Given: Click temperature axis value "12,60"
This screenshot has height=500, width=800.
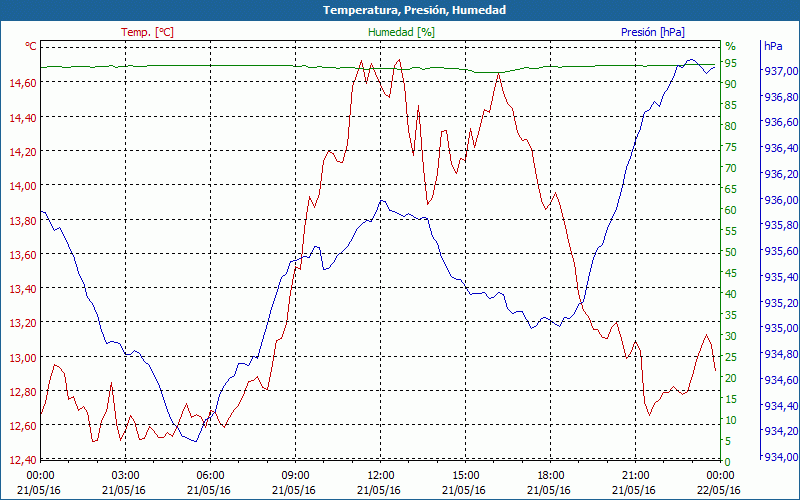Looking at the screenshot, I should pyautogui.click(x=23, y=426).
